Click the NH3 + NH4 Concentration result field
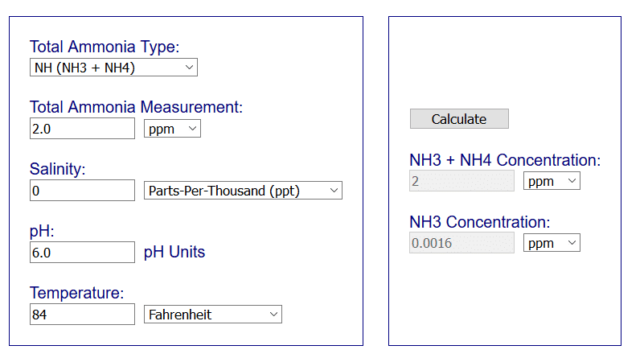 [461, 181]
